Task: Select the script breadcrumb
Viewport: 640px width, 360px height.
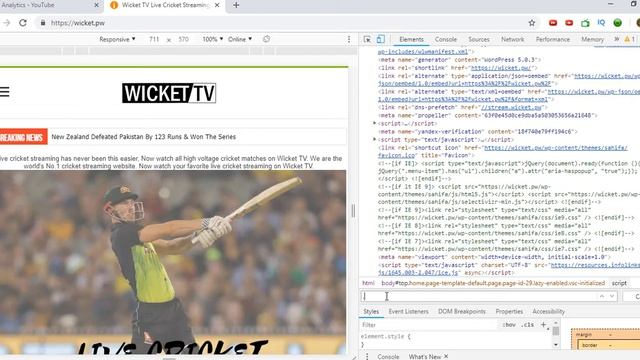Action: (619, 283)
